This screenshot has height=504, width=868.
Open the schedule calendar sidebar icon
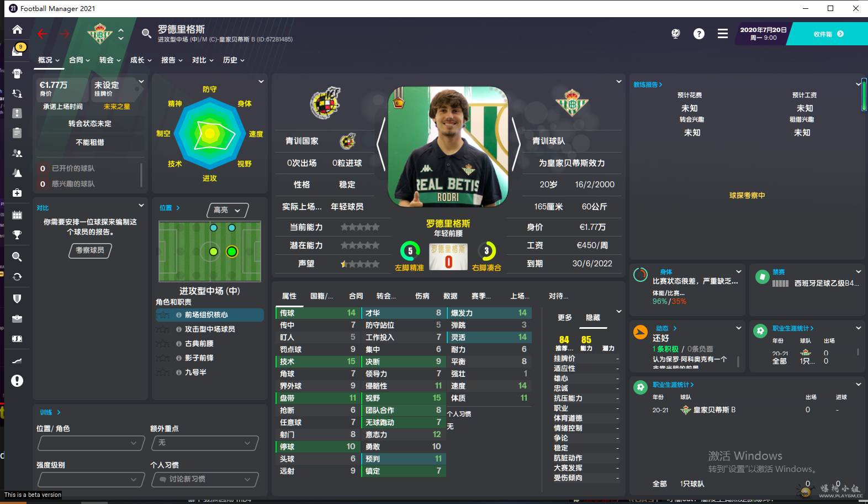(x=17, y=215)
